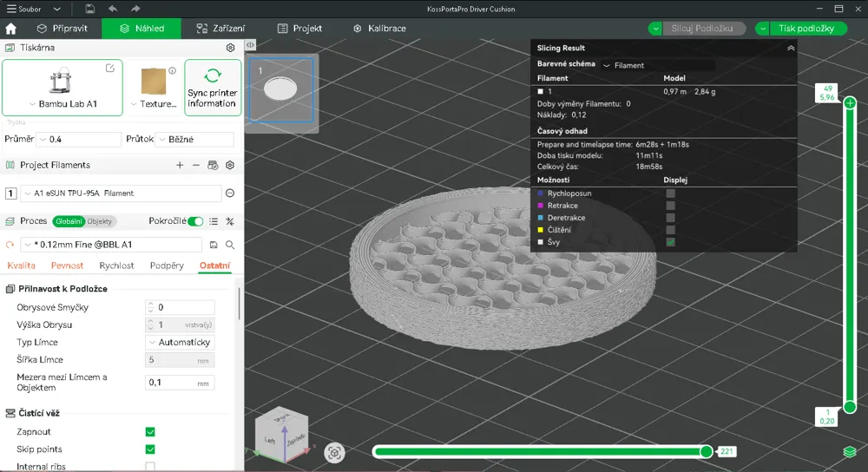The image size is (868, 472).
Task: Open Project Filaments settings gear
Action: coord(230,166)
